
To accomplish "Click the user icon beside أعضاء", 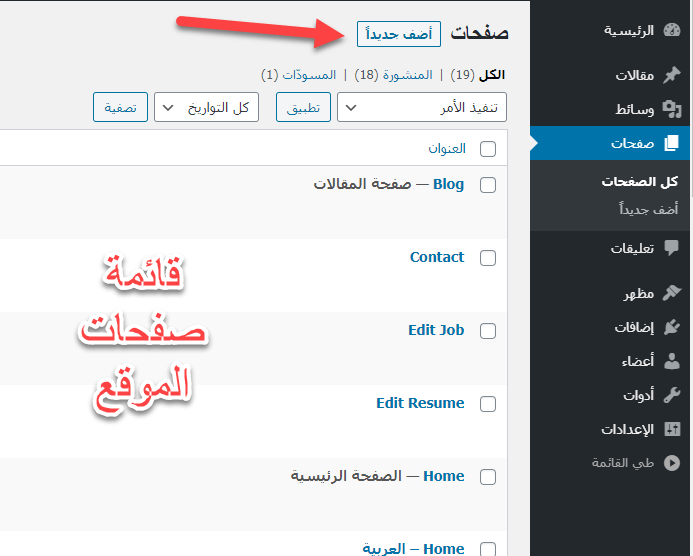I will 672,361.
